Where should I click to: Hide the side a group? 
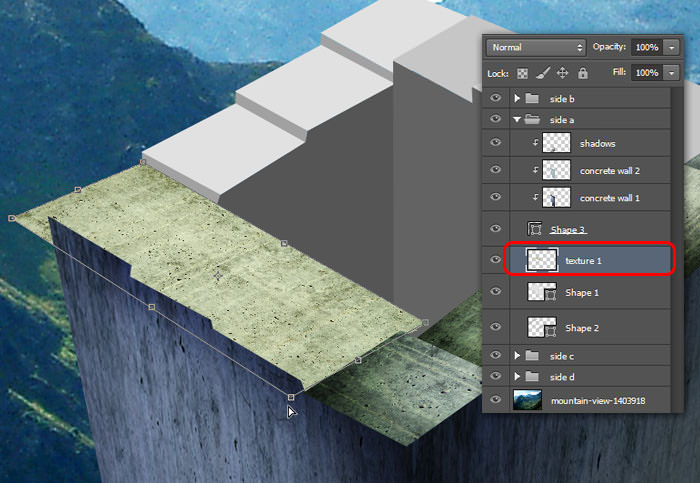pyautogui.click(x=496, y=119)
